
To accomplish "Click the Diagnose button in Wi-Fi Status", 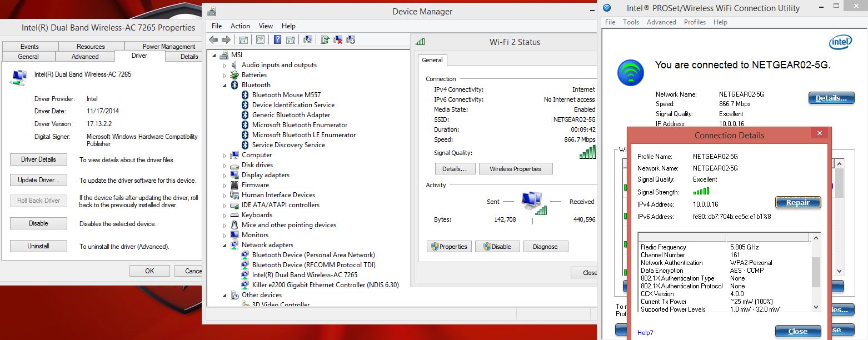I will [545, 247].
